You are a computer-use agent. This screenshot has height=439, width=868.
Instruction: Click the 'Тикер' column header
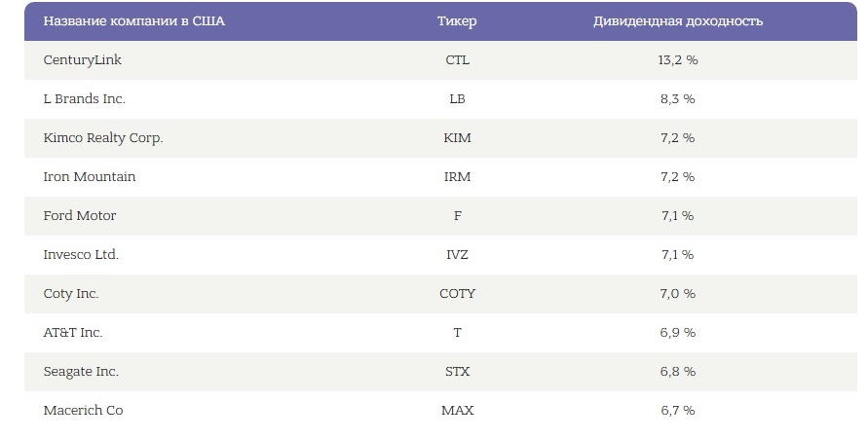[x=457, y=21]
